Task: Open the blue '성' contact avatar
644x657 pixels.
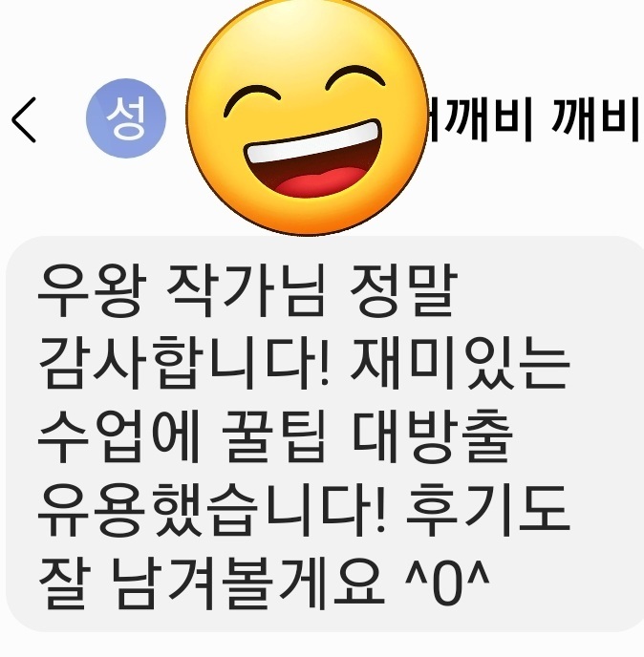Action: 126,118
